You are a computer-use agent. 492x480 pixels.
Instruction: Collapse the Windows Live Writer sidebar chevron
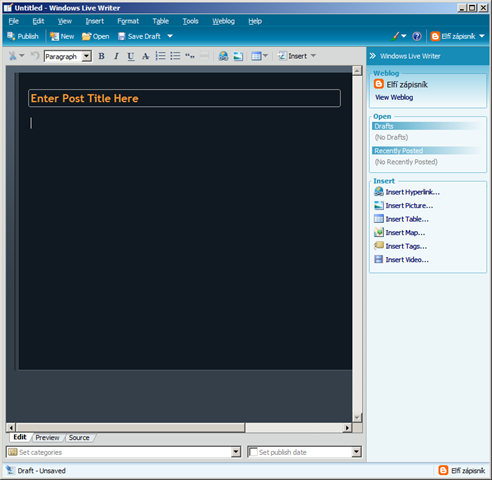(x=373, y=56)
